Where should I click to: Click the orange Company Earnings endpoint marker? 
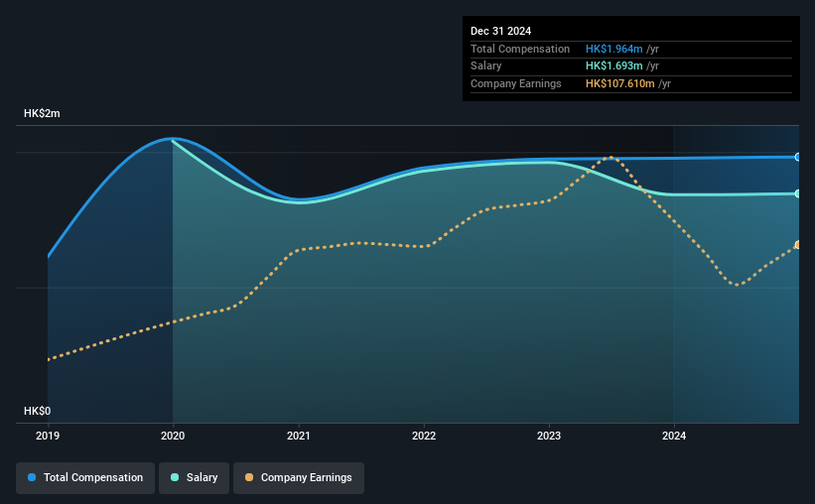797,245
